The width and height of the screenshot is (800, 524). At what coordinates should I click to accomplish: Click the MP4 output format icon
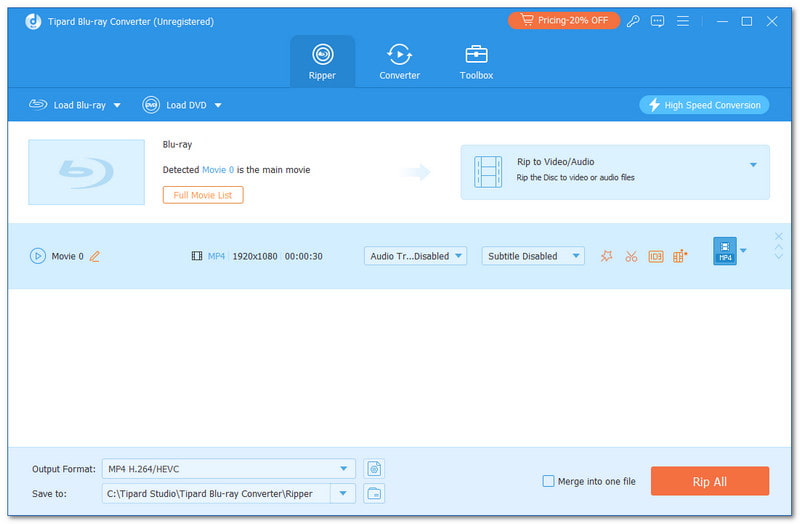724,251
